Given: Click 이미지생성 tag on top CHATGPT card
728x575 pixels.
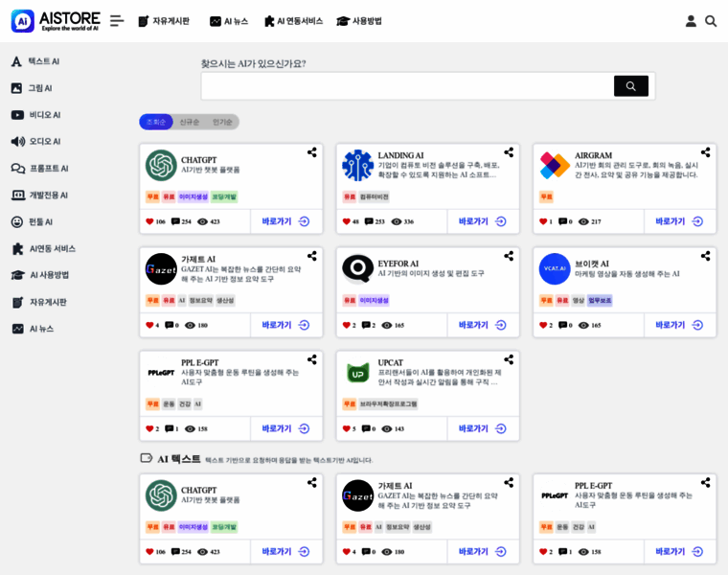Looking at the screenshot, I should (x=193, y=196).
